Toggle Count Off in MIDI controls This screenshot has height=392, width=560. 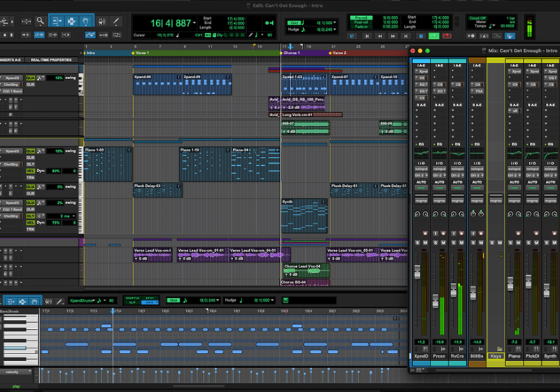click(x=477, y=18)
